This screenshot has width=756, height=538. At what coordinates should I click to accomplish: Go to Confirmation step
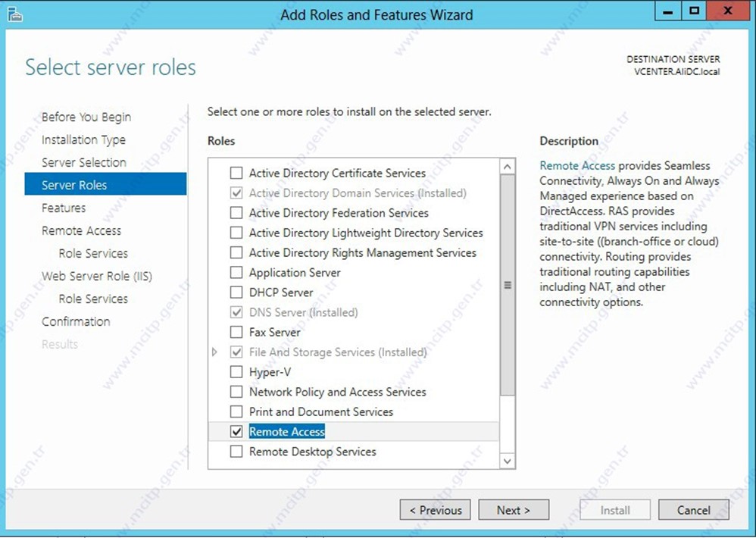point(76,321)
